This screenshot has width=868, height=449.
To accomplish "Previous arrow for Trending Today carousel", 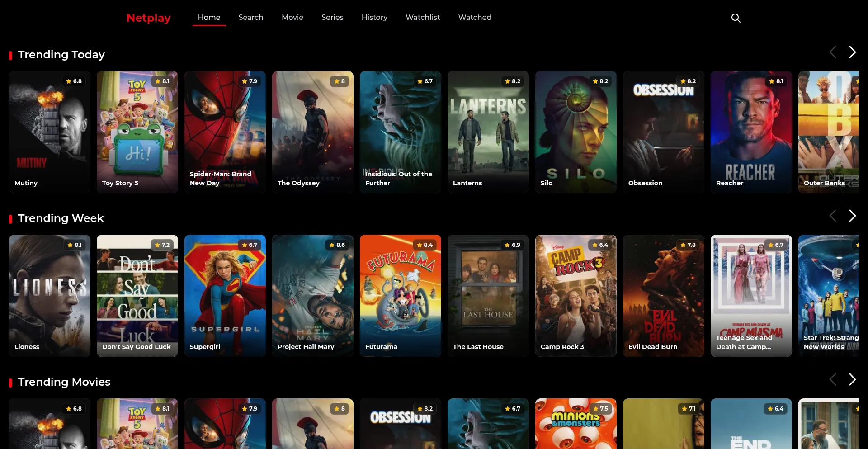I will click(833, 52).
